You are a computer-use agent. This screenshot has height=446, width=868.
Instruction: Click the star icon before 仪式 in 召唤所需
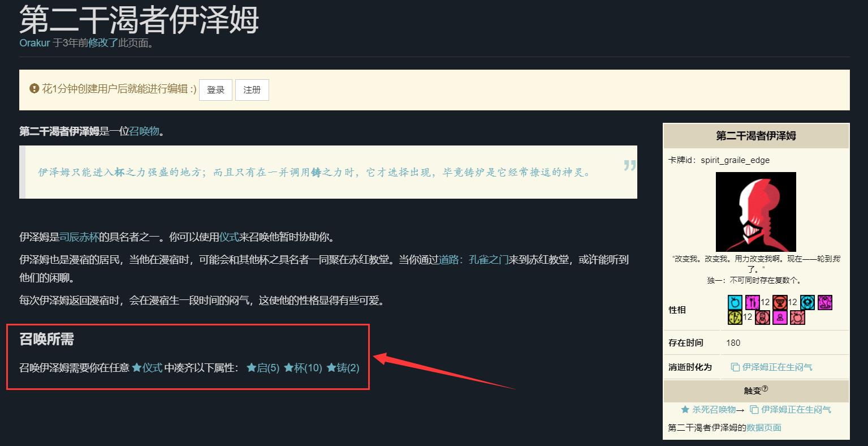(x=136, y=367)
